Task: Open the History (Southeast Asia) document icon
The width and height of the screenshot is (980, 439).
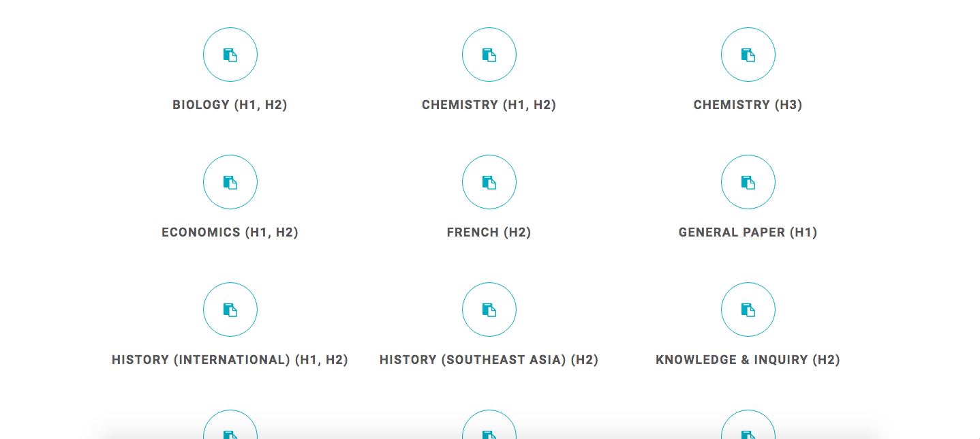Action: coord(489,310)
